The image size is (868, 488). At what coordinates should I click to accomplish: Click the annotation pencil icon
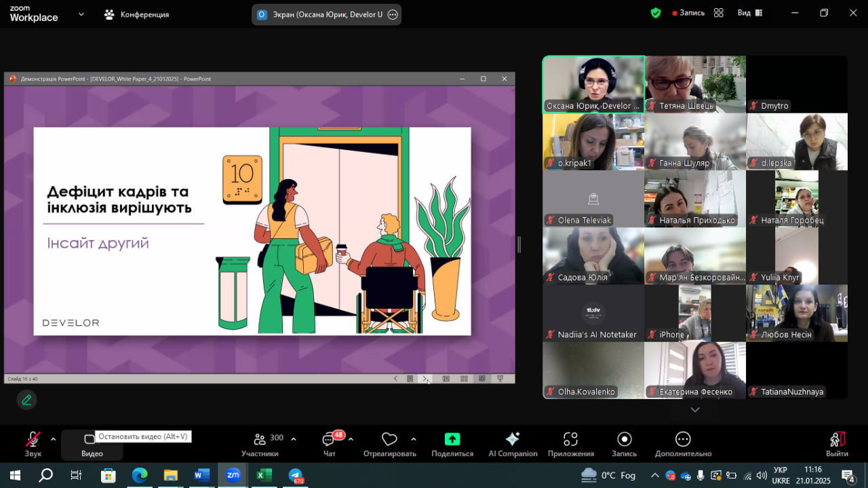point(27,400)
